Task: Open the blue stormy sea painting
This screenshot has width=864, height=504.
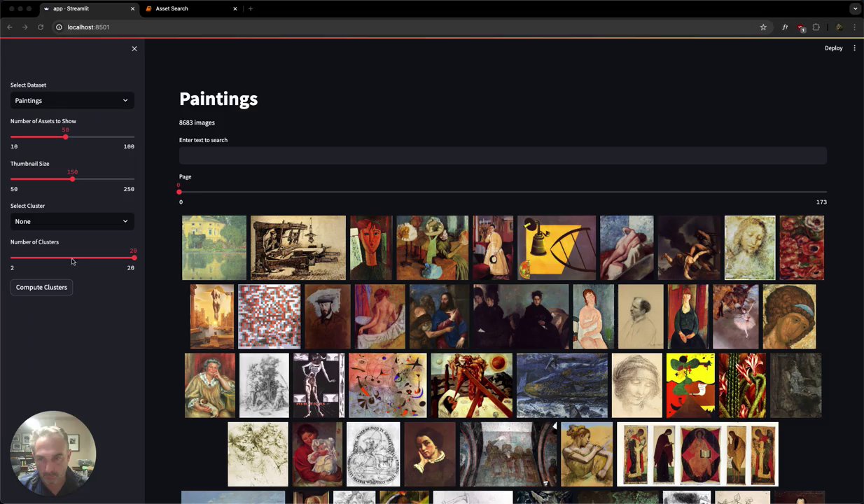Action: click(562, 386)
